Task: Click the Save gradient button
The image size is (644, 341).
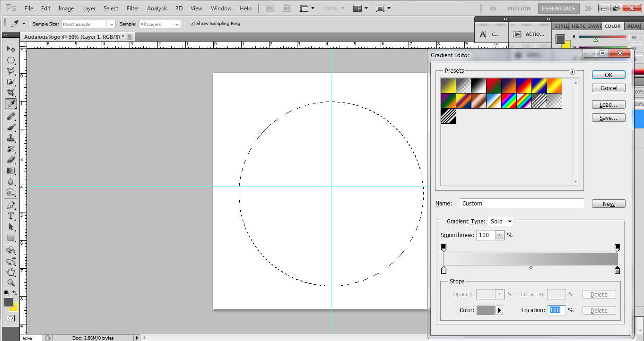Action: click(609, 118)
